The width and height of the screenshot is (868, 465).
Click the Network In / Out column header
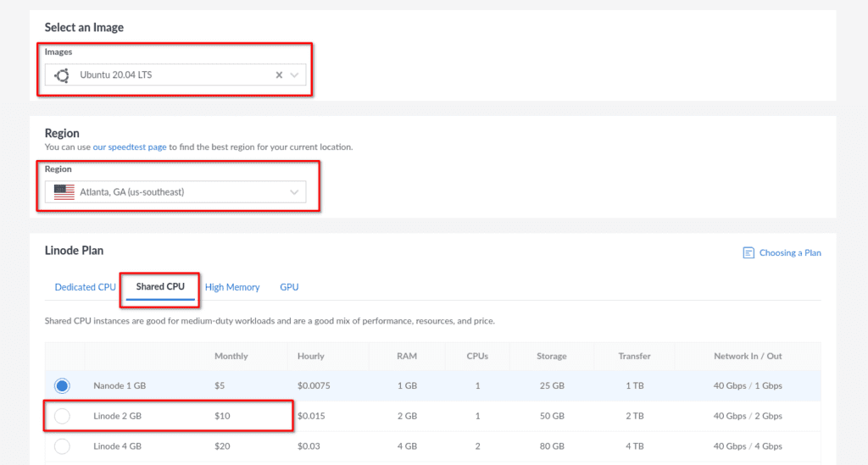748,356
